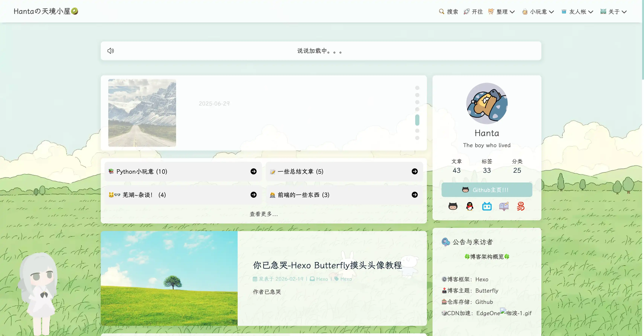Click the mountain road carousel thumbnail
The height and width of the screenshot is (336, 644).
click(142, 113)
